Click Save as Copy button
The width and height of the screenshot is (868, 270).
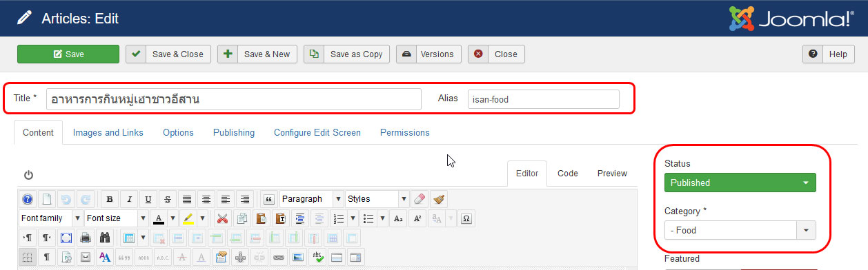pyautogui.click(x=347, y=54)
